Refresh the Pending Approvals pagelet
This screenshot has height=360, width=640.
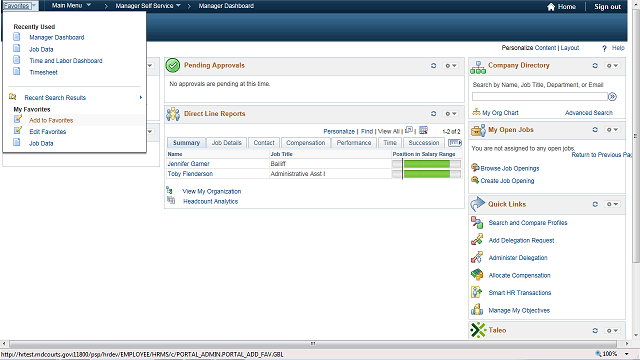click(x=433, y=66)
